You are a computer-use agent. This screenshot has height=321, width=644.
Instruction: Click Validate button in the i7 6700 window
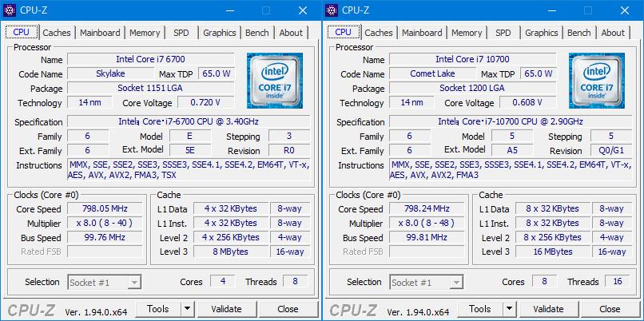[226, 309]
